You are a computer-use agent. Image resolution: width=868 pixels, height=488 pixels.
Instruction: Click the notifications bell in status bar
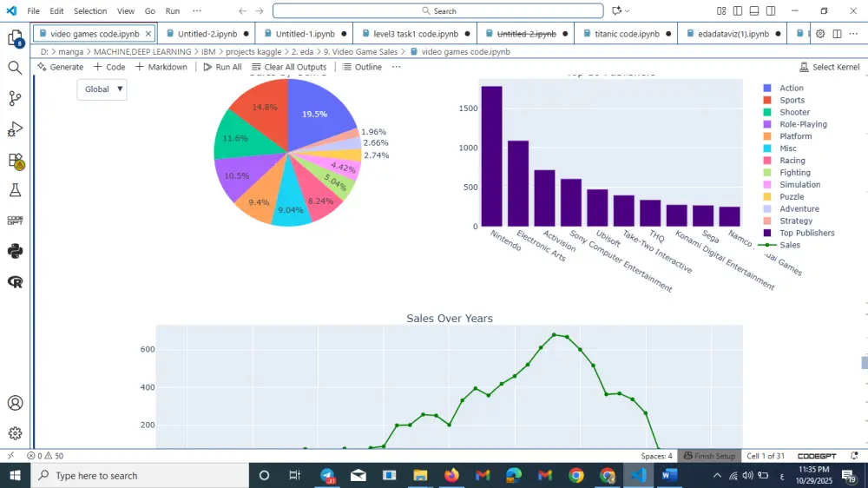[854, 456]
